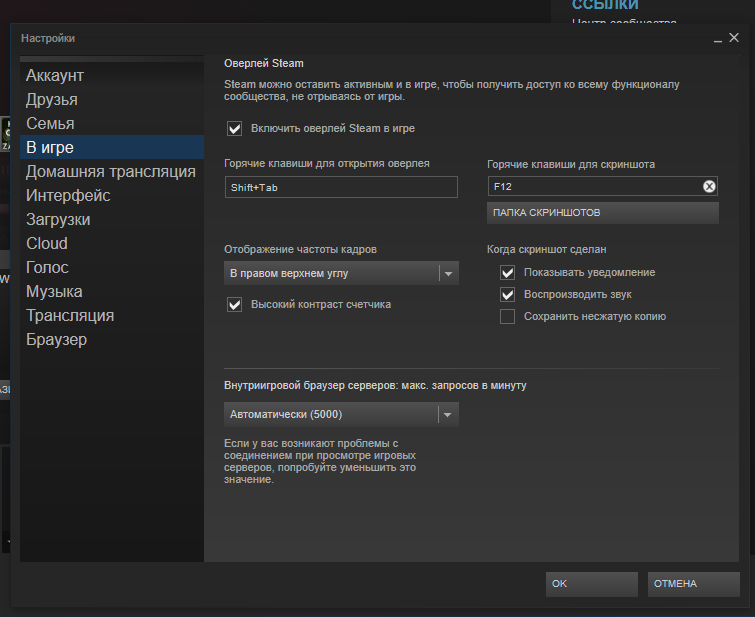Open the Загрузки settings section
Screen dimensions: 755x617
click(x=112, y=220)
